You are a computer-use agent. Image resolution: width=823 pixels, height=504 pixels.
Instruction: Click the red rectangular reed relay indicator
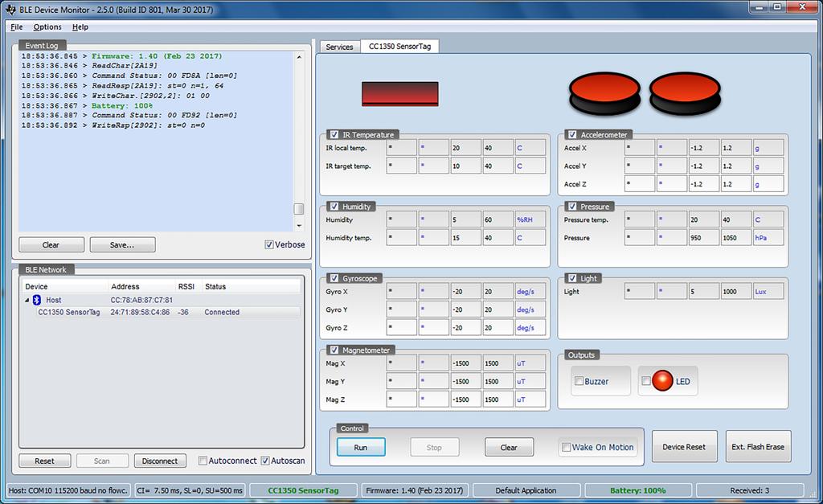pyautogui.click(x=400, y=93)
